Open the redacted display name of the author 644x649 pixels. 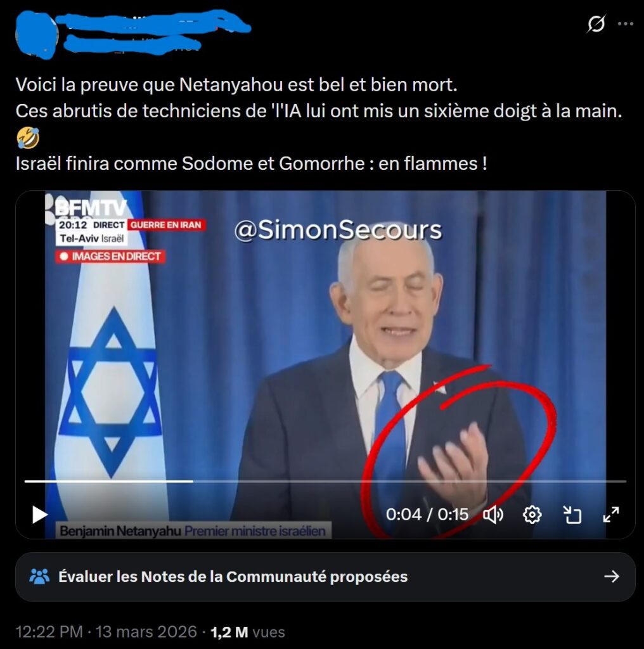click(x=153, y=23)
